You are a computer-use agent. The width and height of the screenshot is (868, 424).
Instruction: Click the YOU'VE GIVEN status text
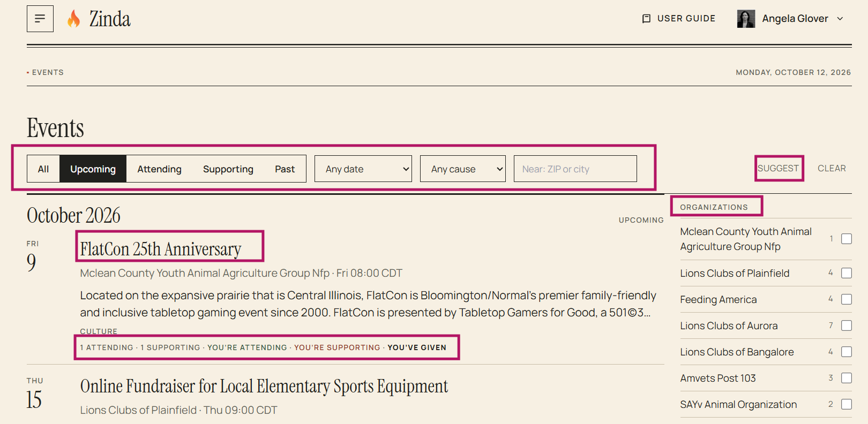point(417,347)
